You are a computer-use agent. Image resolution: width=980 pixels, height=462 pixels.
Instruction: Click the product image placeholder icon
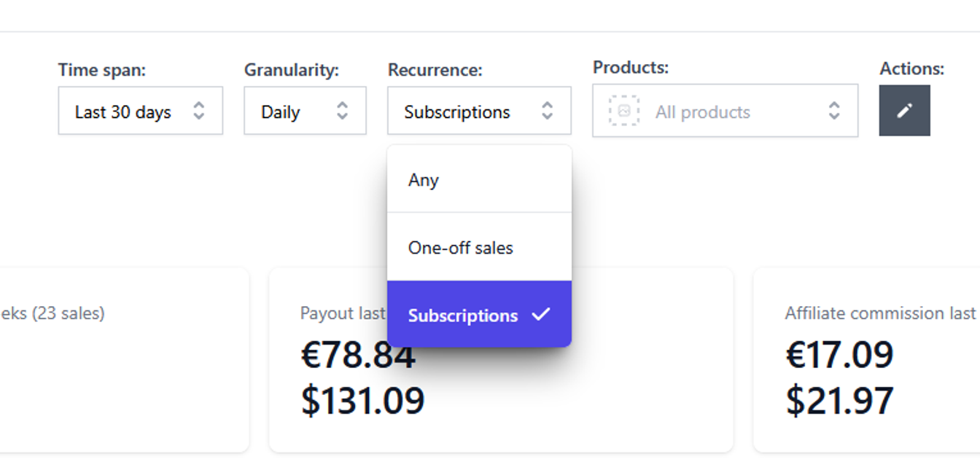coord(624,111)
